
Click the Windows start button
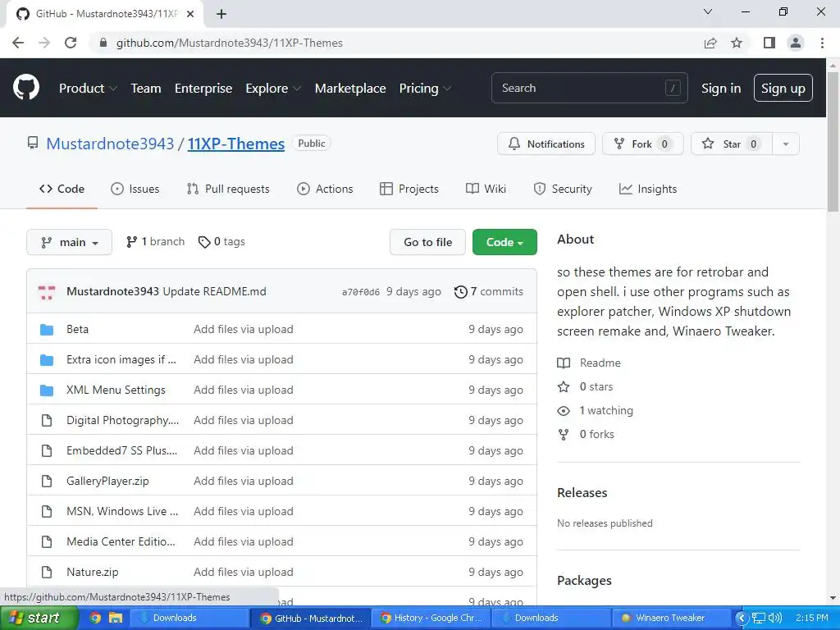(x=39, y=619)
